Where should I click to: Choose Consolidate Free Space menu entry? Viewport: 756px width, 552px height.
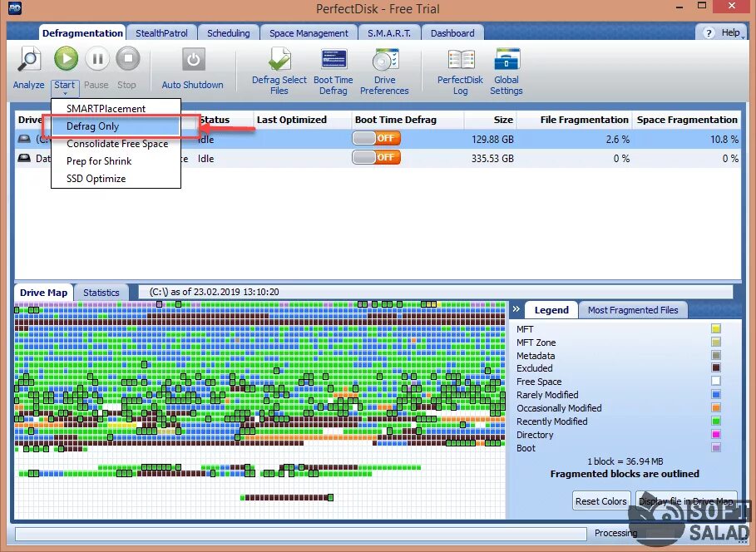pyautogui.click(x=116, y=144)
